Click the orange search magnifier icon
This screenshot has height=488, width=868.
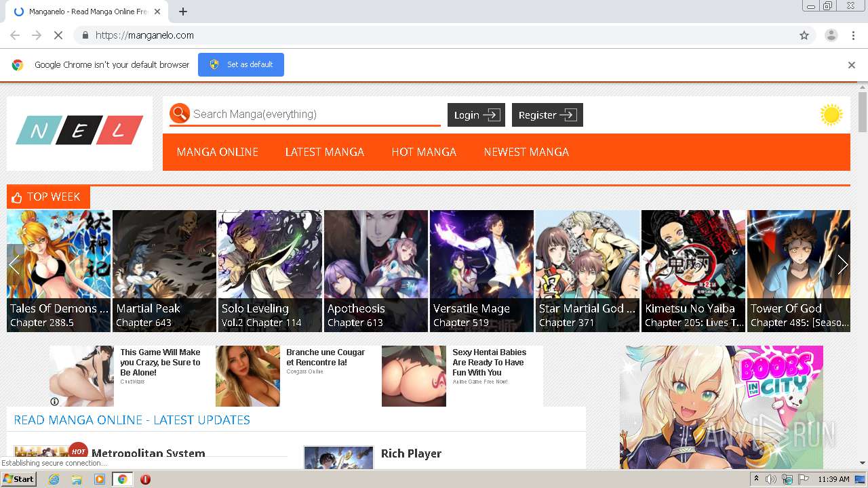[180, 113]
